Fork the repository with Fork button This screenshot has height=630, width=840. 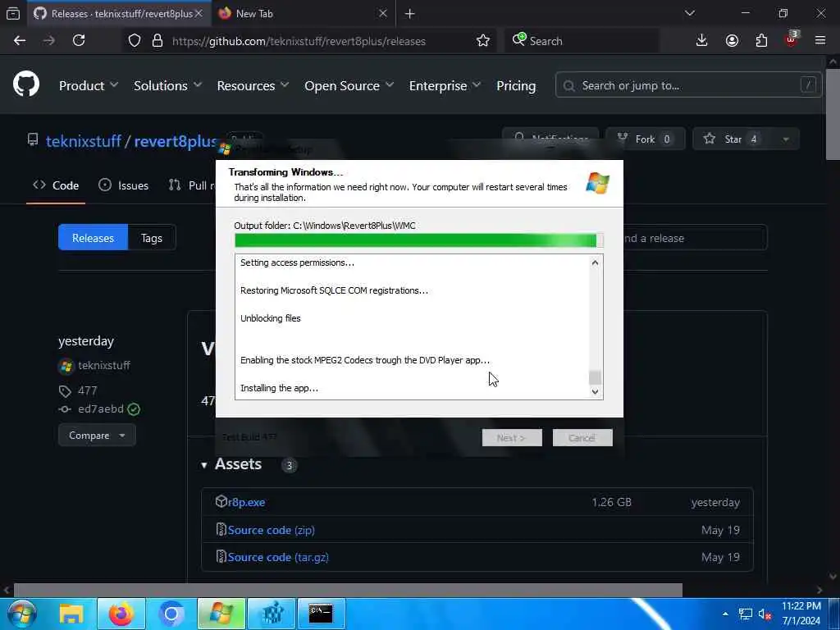coord(646,139)
